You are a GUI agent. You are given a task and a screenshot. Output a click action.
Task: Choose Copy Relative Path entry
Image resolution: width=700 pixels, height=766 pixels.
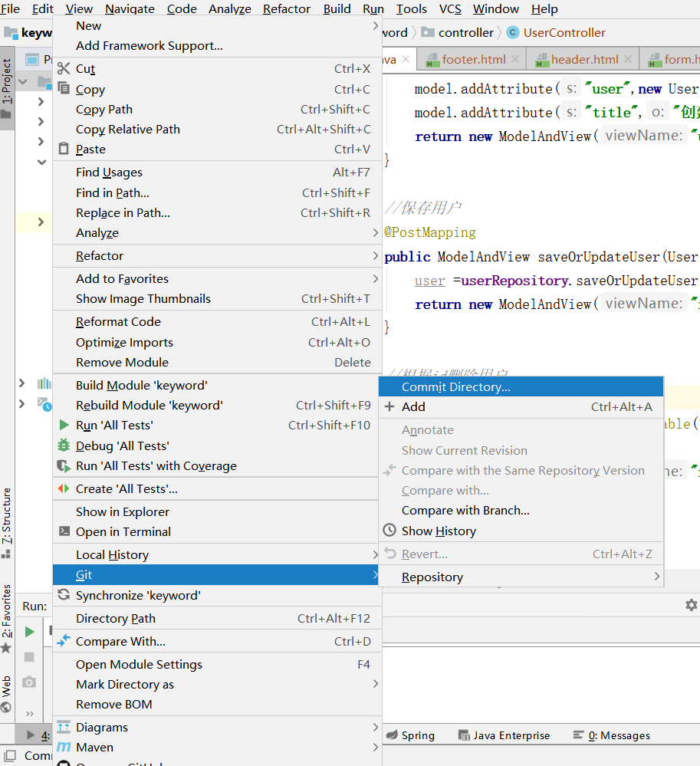click(217, 129)
